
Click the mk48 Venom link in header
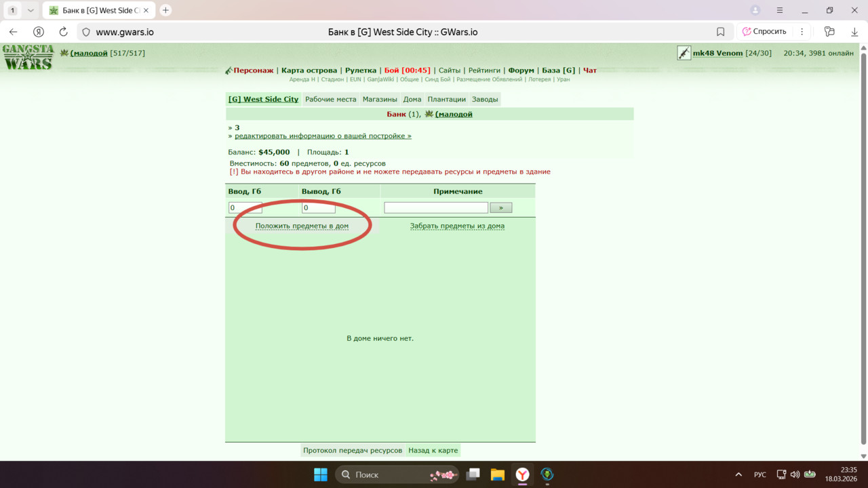coord(717,53)
